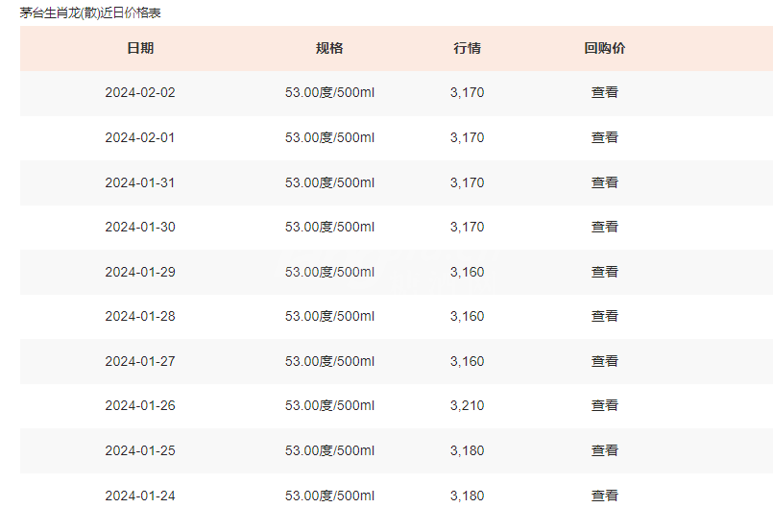
Task: Select date cell 2024-02-01
Action: (x=140, y=137)
